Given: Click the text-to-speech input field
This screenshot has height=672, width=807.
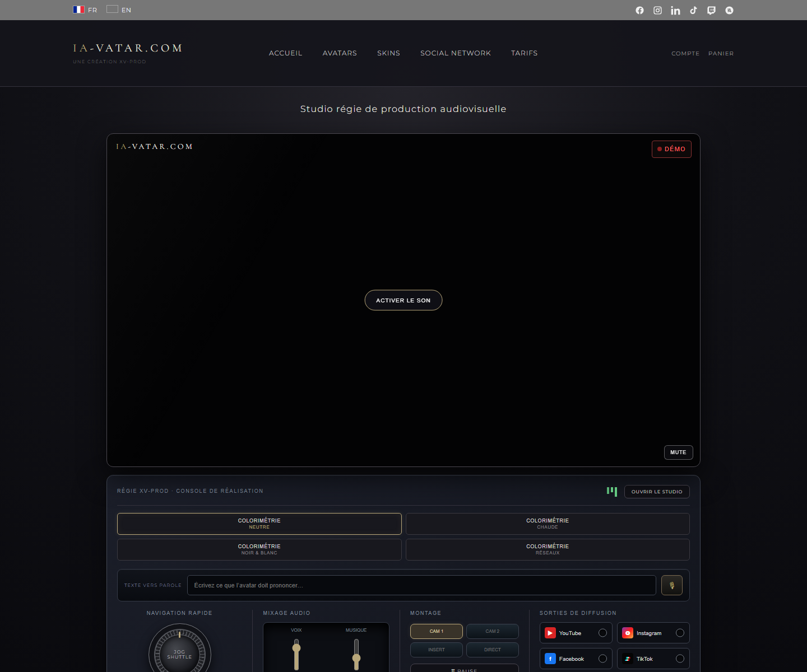Looking at the screenshot, I should (x=421, y=585).
